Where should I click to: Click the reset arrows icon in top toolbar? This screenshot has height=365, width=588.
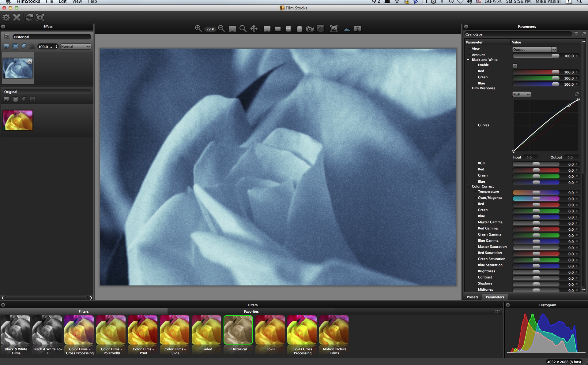tap(29, 17)
